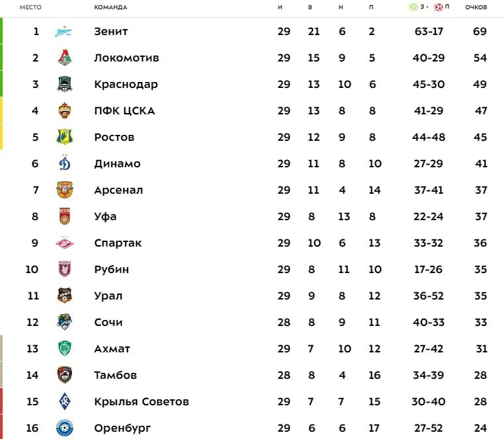Click the КОМАНДА column header

click(110, 7)
